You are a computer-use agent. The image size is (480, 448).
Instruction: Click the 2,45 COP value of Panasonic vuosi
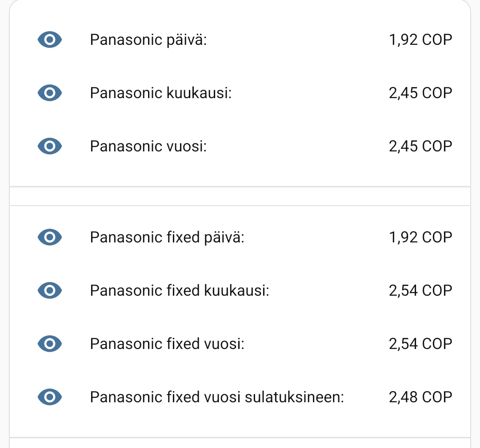point(420,146)
